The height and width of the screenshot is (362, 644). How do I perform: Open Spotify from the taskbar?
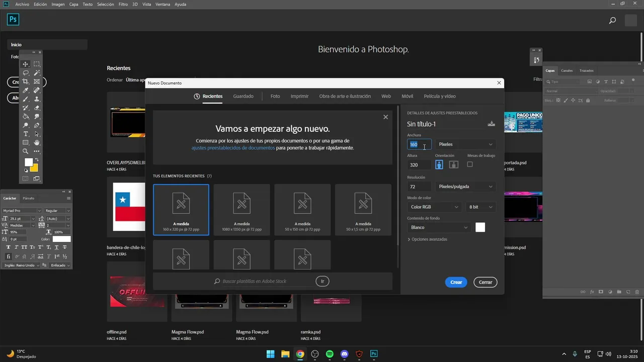click(330, 354)
